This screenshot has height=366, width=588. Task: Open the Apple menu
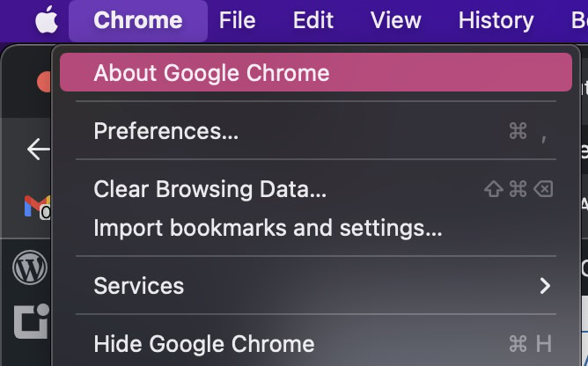coord(46,20)
